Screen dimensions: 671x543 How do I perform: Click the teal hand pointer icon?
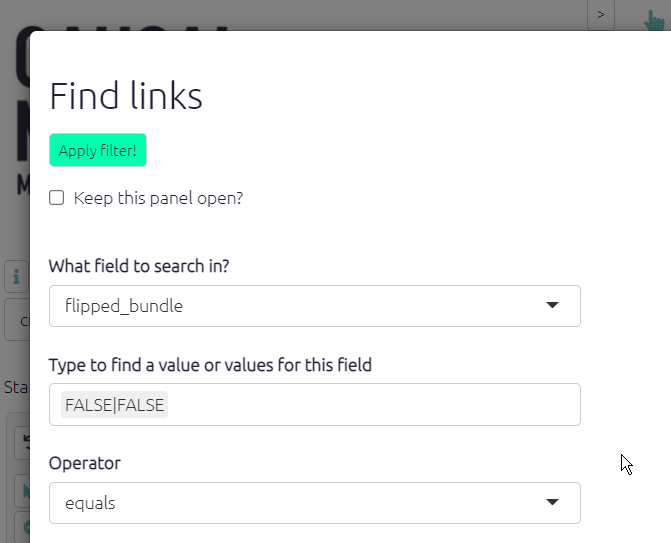[x=655, y=18]
